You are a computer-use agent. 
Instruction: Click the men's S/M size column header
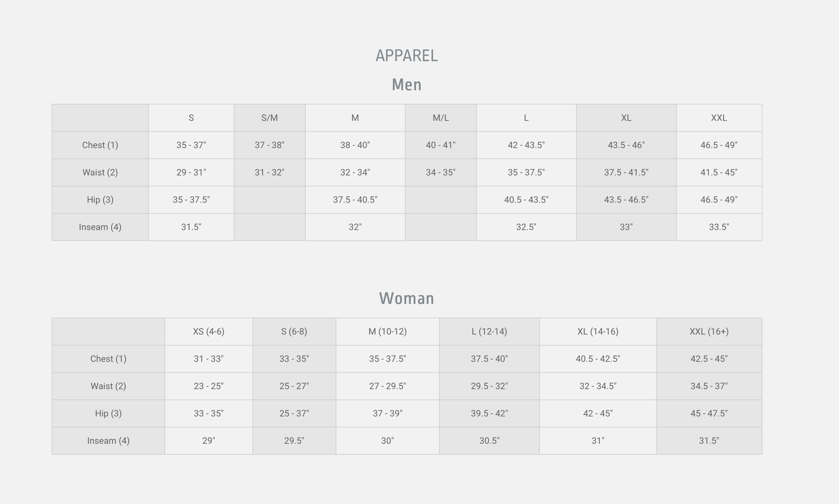click(x=269, y=118)
